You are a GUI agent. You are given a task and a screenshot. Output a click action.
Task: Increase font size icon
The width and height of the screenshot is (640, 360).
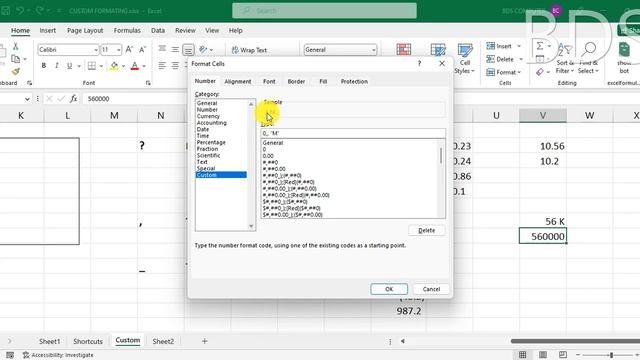pyautogui.click(x=129, y=50)
